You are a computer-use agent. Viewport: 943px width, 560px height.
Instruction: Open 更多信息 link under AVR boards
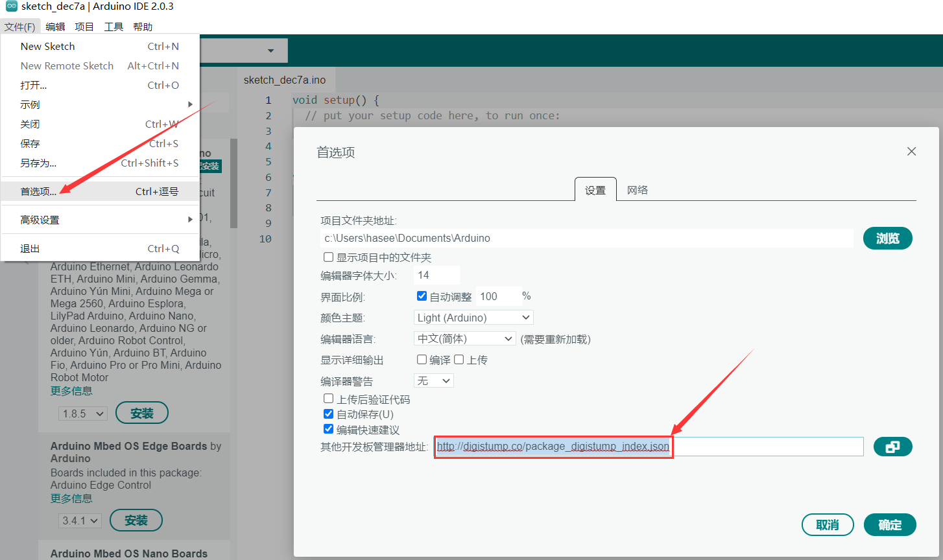(71, 391)
